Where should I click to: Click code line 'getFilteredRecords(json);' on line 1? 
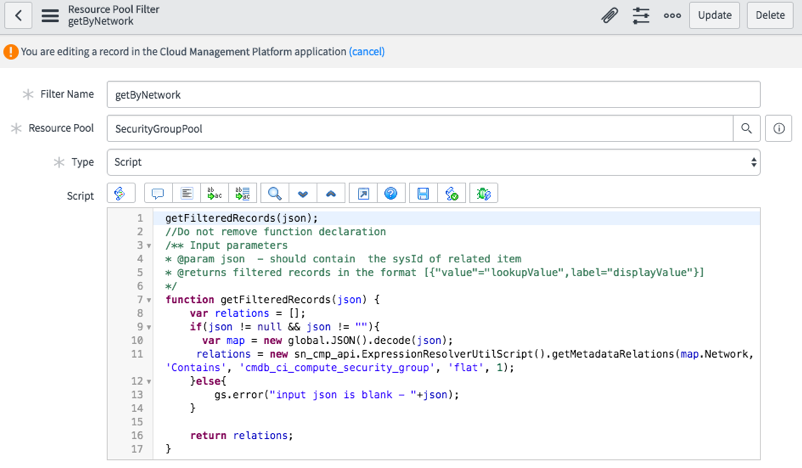pos(241,218)
